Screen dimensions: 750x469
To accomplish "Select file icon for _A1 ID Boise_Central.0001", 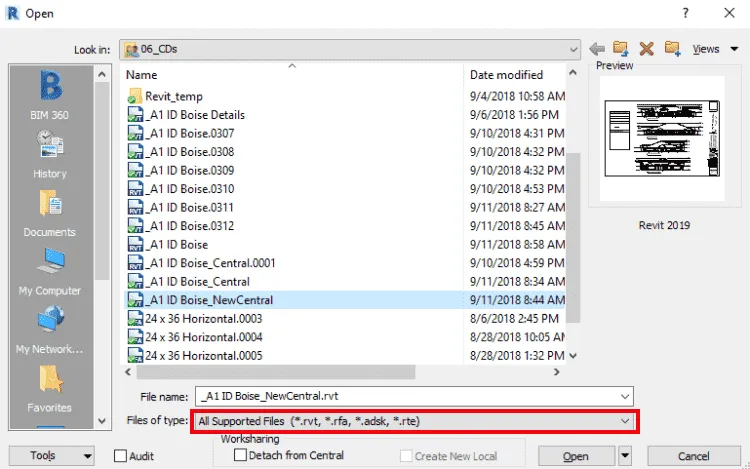I will [x=135, y=263].
